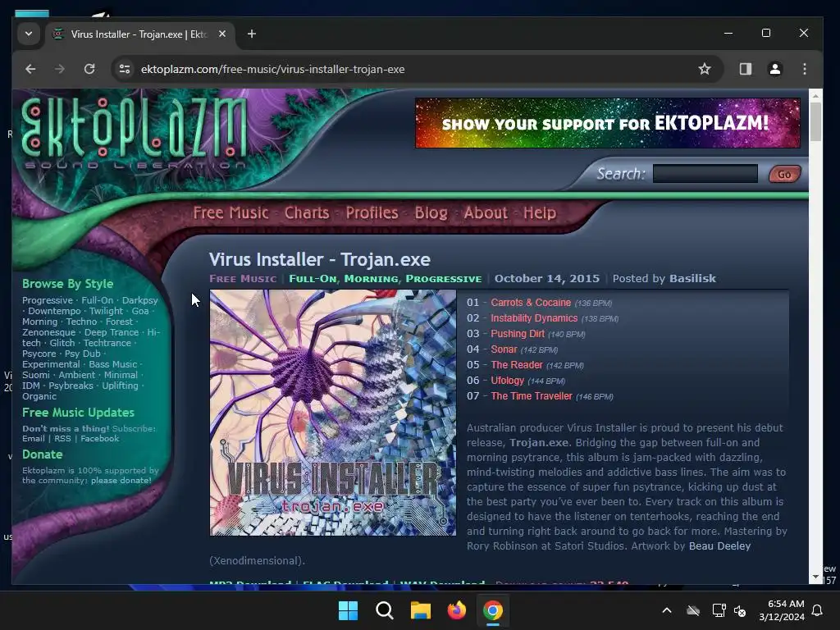Open the Chrome profile menu

[x=774, y=69]
